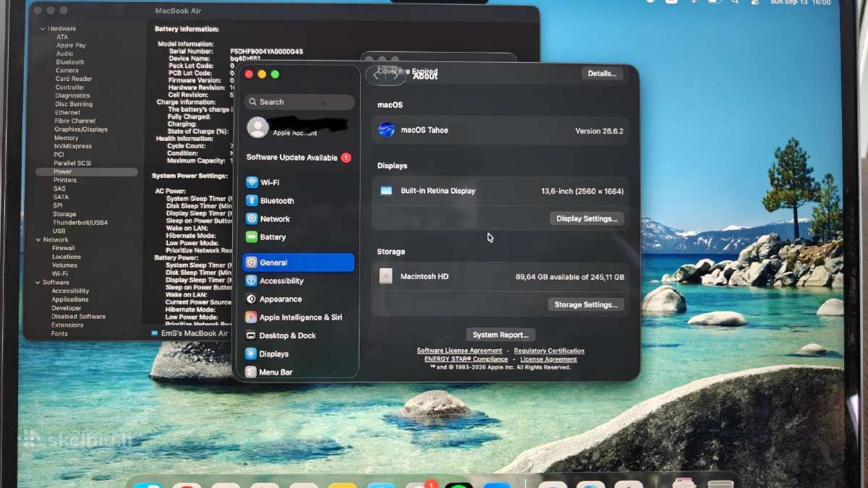Viewport: 868px width, 488px height.
Task: Select Diagnostics in the Hardware list
Action: click(x=72, y=95)
